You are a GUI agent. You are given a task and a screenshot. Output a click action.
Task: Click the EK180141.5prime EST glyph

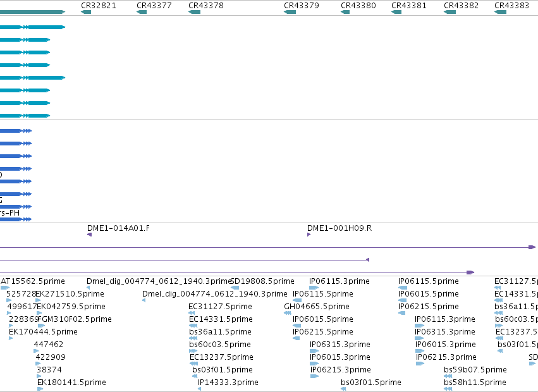(x=40, y=389)
